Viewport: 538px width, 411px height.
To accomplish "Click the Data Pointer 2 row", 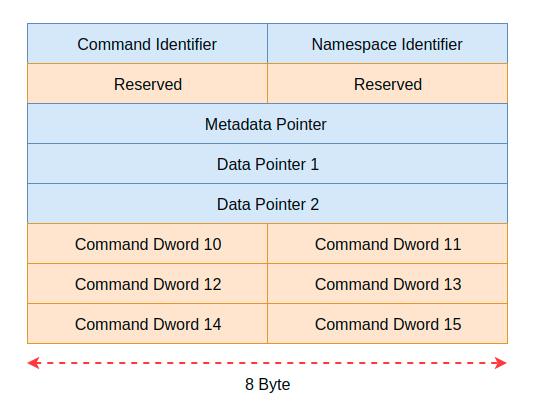I will [268, 203].
